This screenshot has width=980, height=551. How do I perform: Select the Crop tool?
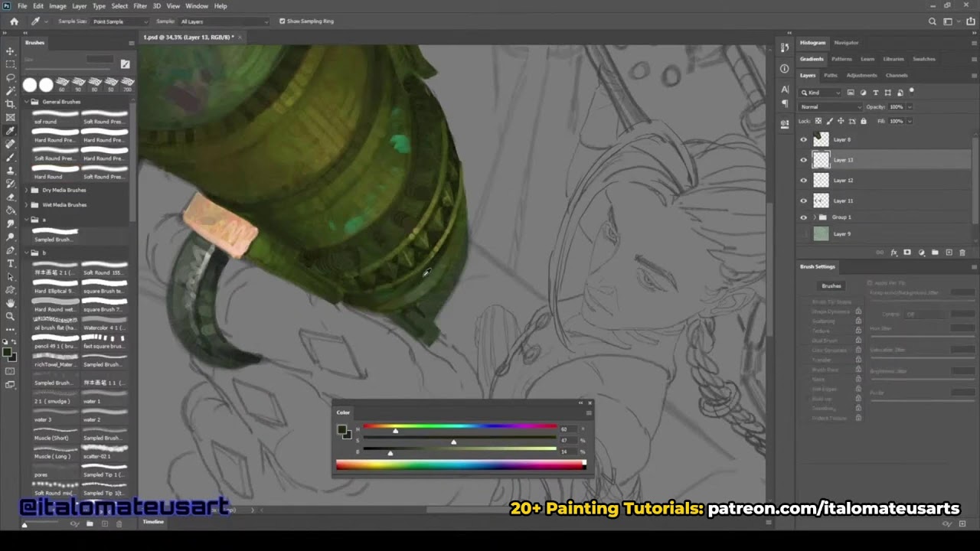tap(10, 104)
